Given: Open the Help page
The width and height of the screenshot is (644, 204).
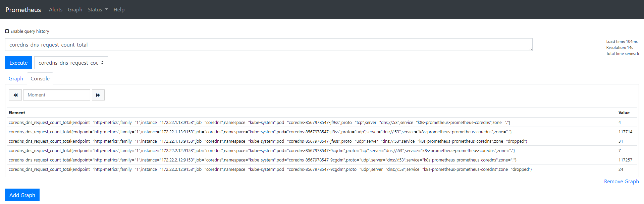Looking at the screenshot, I should (119, 10).
